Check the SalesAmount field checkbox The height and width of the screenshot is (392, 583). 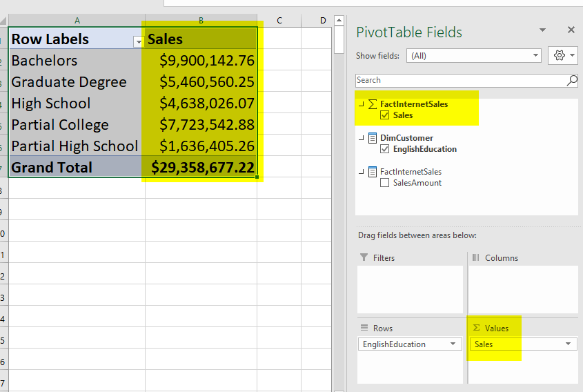pyautogui.click(x=385, y=183)
